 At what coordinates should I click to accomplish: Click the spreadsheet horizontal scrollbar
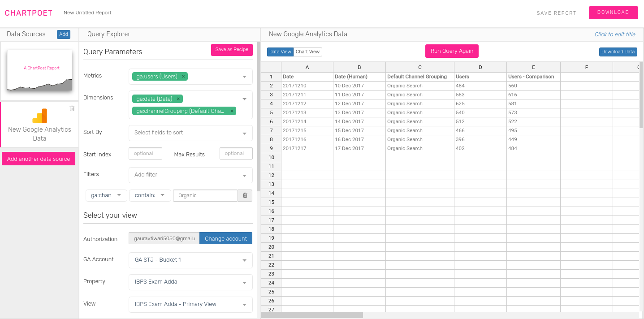coord(312,315)
